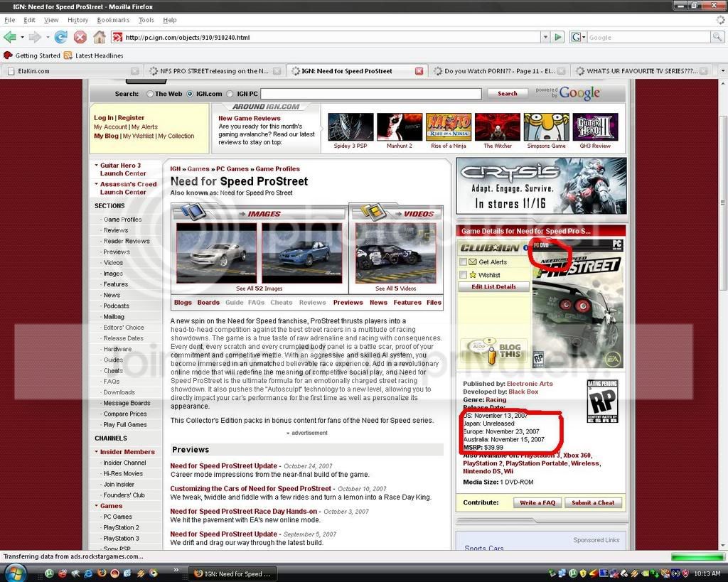Image resolution: width=728 pixels, height=582 pixels.
Task: Click the Windows Start orb
Action: click(x=15, y=573)
